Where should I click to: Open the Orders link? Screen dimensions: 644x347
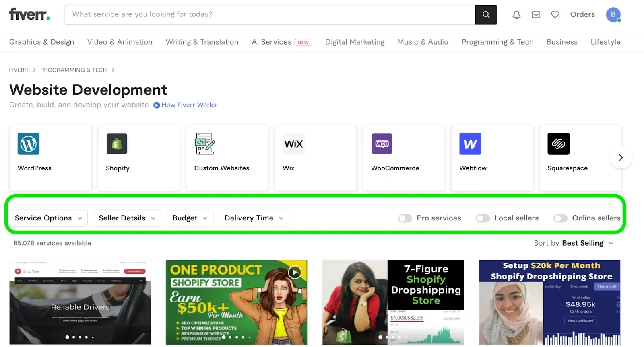(x=582, y=15)
